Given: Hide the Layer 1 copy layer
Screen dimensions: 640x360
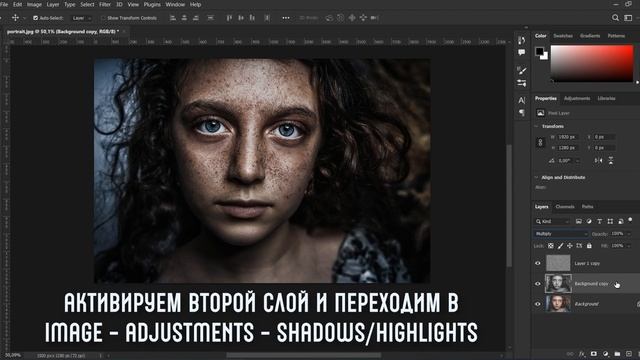Looking at the screenshot, I should click(x=538, y=263).
